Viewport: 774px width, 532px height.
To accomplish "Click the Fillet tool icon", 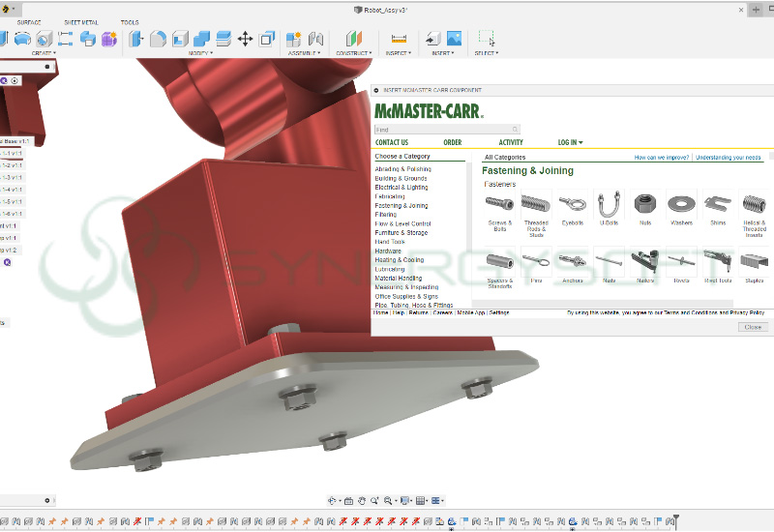I will (158, 39).
